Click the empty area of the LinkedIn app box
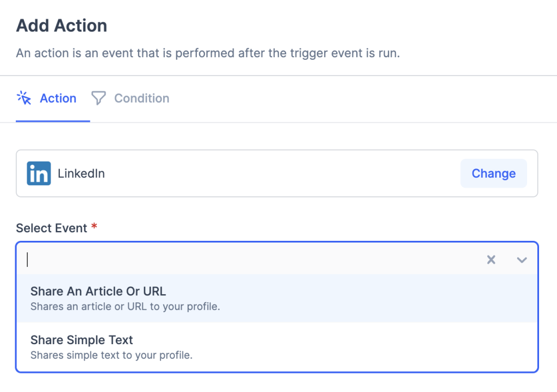557x392 pixels. click(283, 174)
